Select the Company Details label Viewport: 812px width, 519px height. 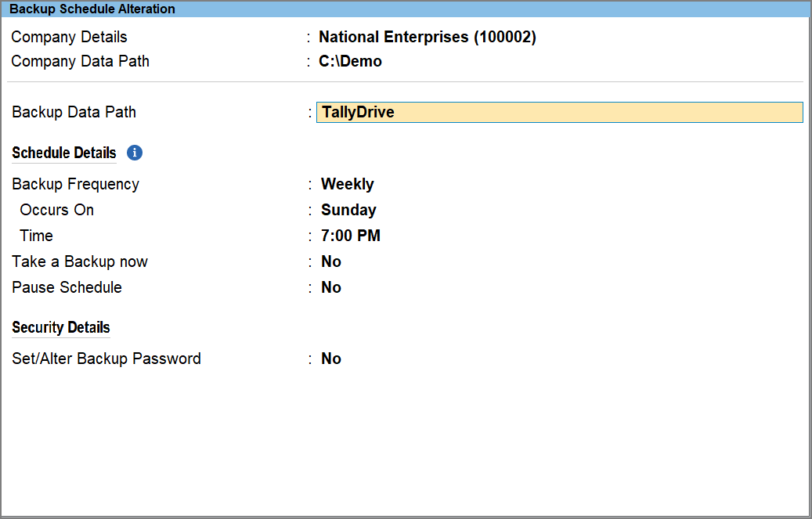69,37
